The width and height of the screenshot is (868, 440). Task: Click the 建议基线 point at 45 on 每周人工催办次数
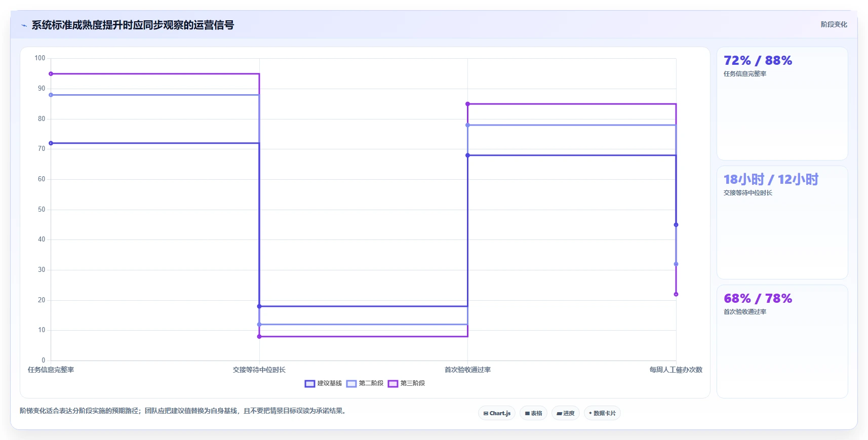pyautogui.click(x=676, y=225)
